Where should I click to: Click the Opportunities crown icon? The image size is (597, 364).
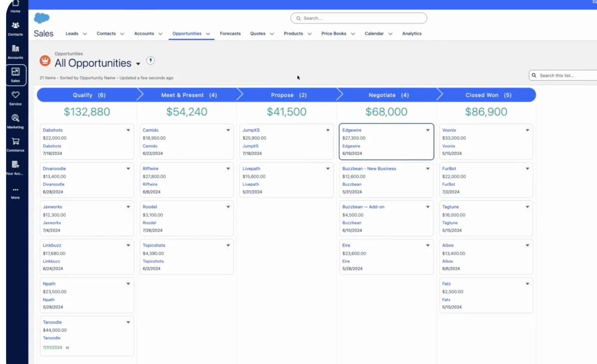click(45, 61)
